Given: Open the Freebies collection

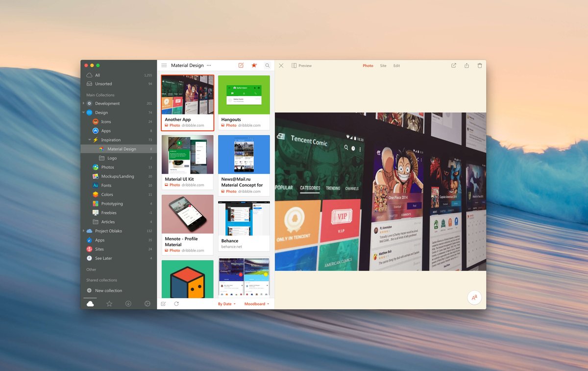Looking at the screenshot, I should [119, 213].
